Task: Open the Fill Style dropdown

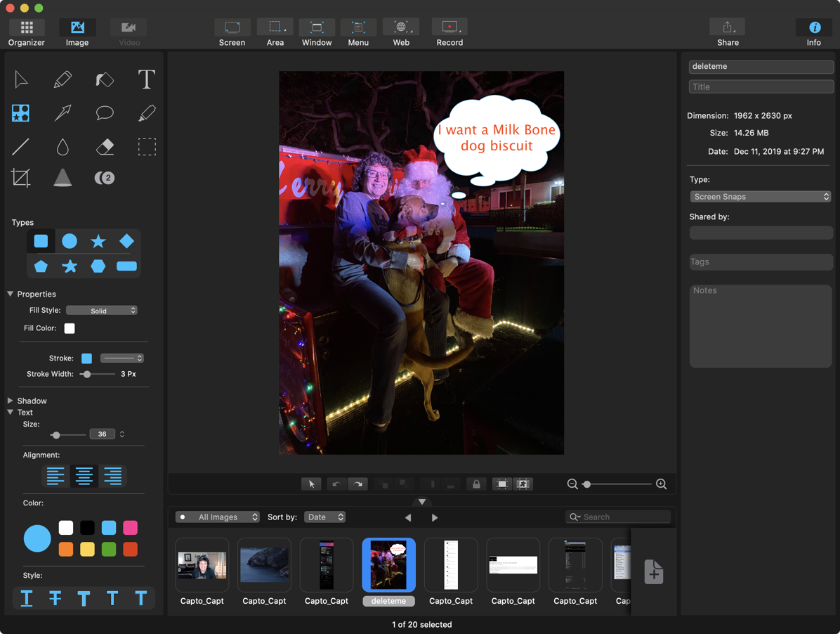Action: [x=102, y=311]
